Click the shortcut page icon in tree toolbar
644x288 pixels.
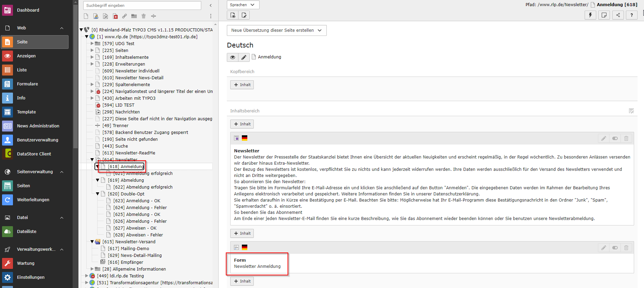pyautogui.click(x=105, y=16)
